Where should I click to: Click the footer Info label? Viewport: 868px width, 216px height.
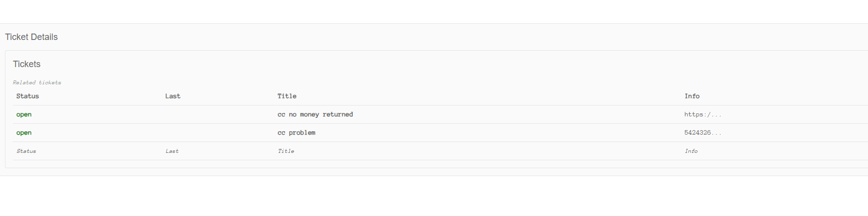click(691, 151)
